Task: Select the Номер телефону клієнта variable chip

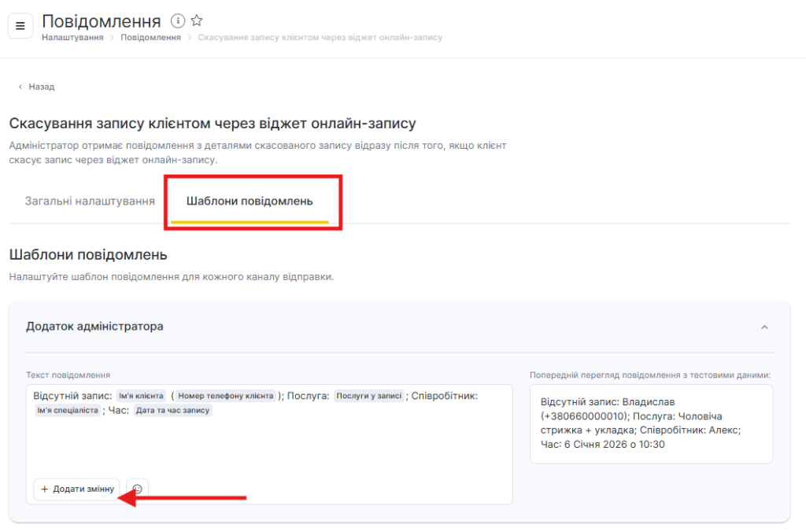Action: [226, 396]
